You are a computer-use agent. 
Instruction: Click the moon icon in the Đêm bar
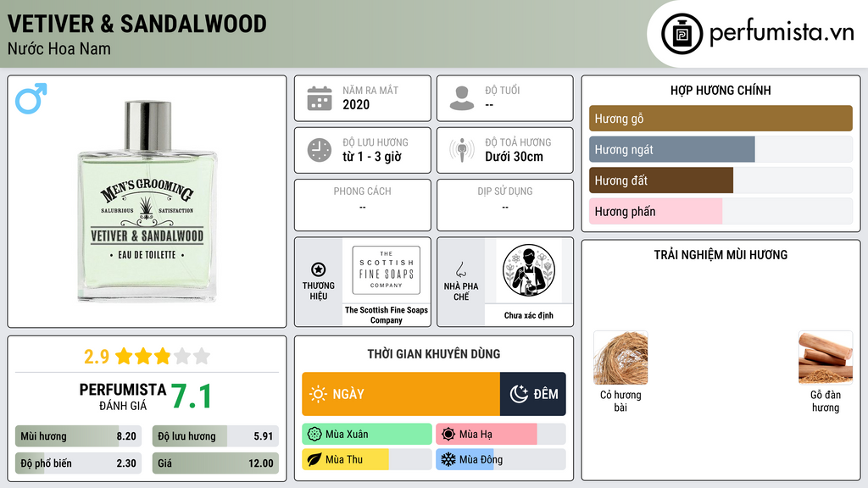coord(519,394)
